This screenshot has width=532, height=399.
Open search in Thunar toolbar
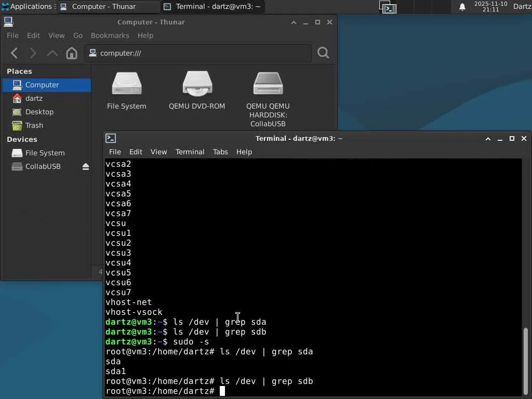pos(323,52)
